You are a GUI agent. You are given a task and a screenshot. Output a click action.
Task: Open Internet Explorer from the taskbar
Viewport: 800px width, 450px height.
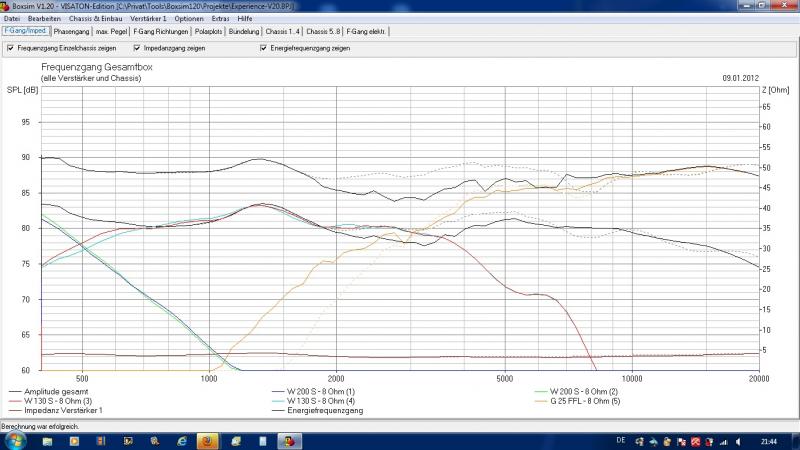182,441
